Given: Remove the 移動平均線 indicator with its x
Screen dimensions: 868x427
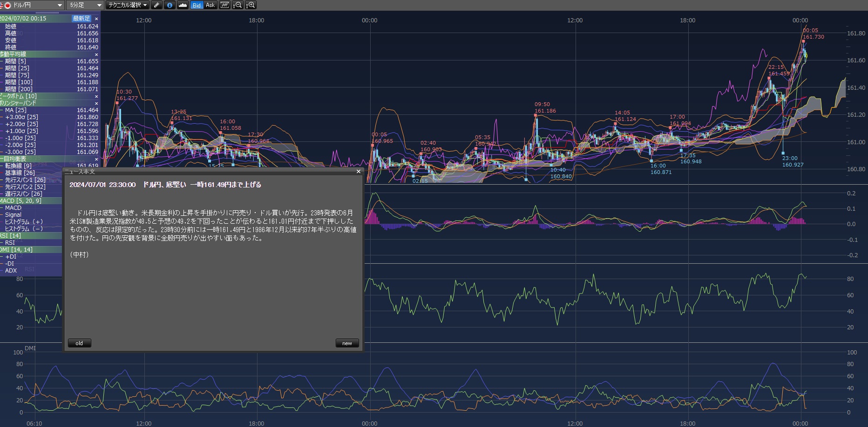Looking at the screenshot, I should [96, 54].
